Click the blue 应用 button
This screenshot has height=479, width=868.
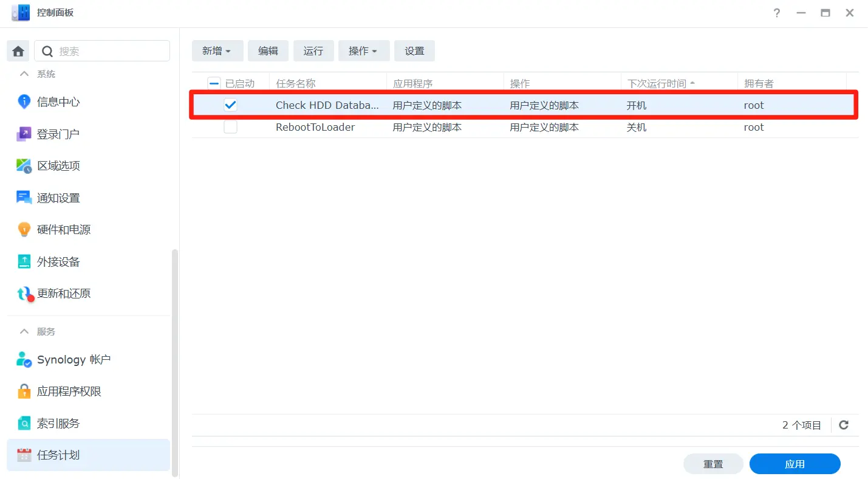pyautogui.click(x=795, y=464)
